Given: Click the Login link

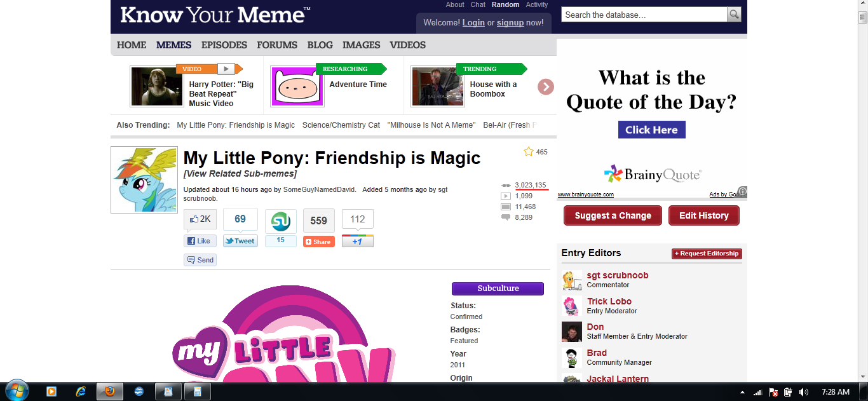Looking at the screenshot, I should click(473, 22).
